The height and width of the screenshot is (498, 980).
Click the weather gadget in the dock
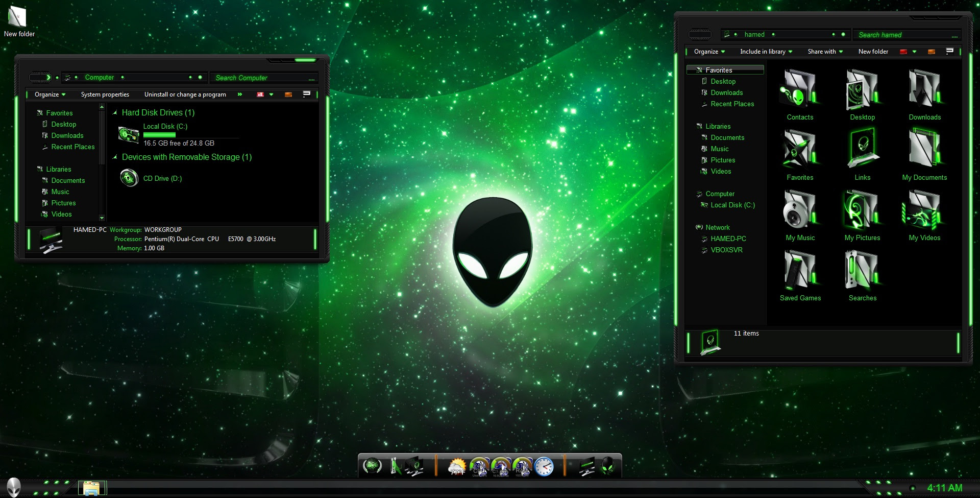pyautogui.click(x=457, y=466)
